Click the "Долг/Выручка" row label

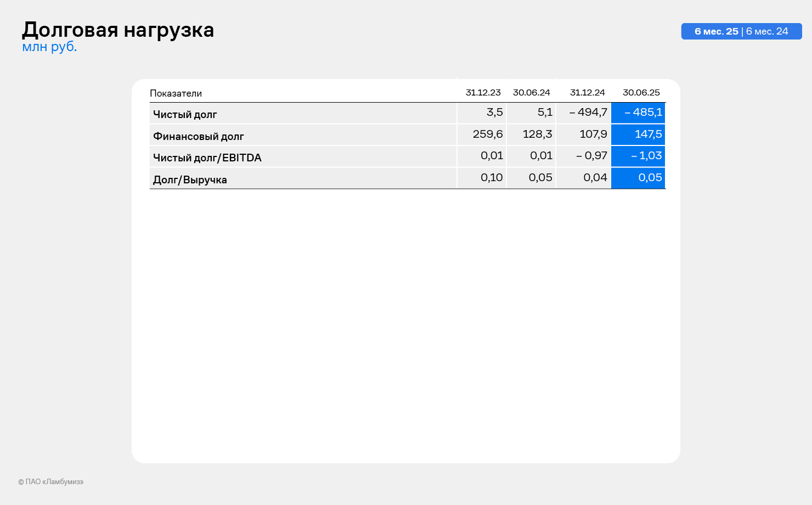click(190, 180)
